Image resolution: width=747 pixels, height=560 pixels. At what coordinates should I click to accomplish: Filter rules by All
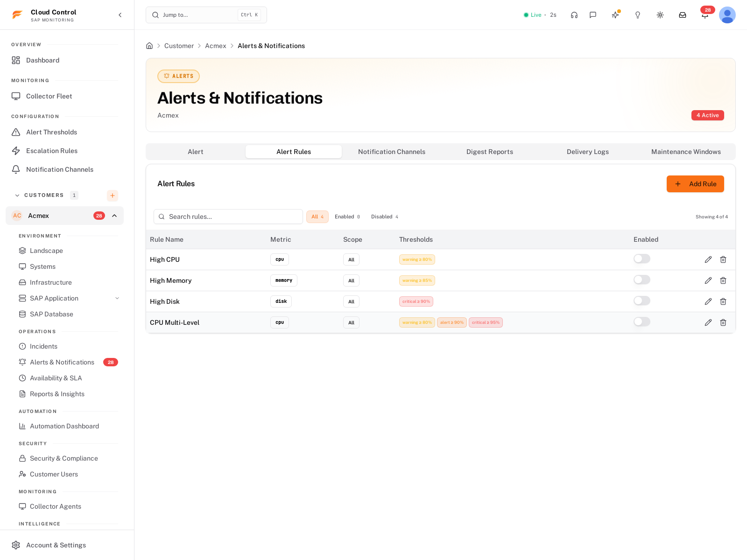(317, 217)
